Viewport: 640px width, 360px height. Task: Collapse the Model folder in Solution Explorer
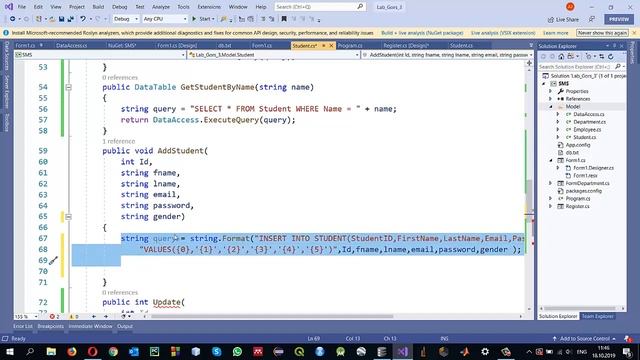click(551, 107)
